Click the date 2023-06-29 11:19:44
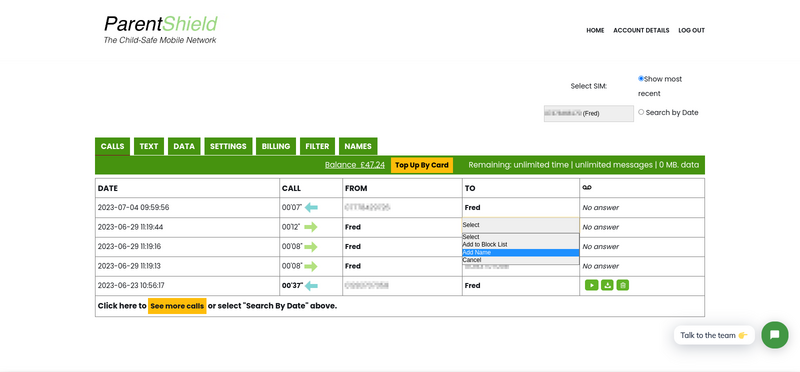The width and height of the screenshot is (800, 372). pyautogui.click(x=130, y=227)
